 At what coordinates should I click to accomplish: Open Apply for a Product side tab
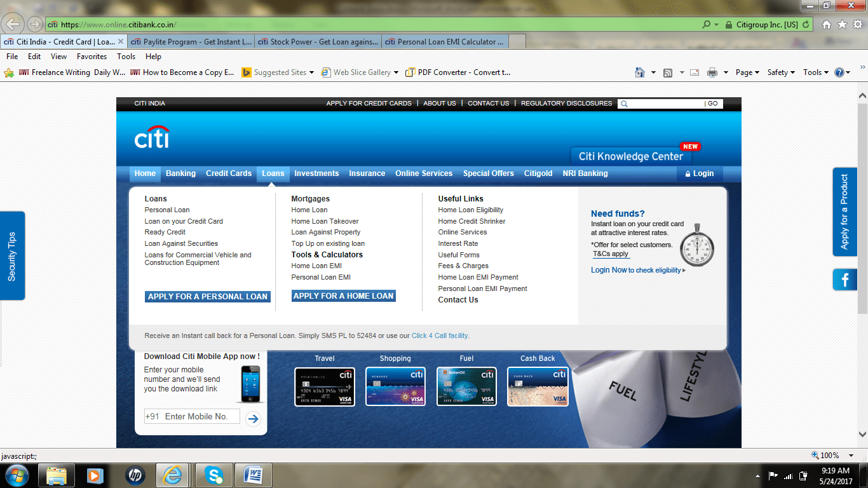(x=845, y=212)
